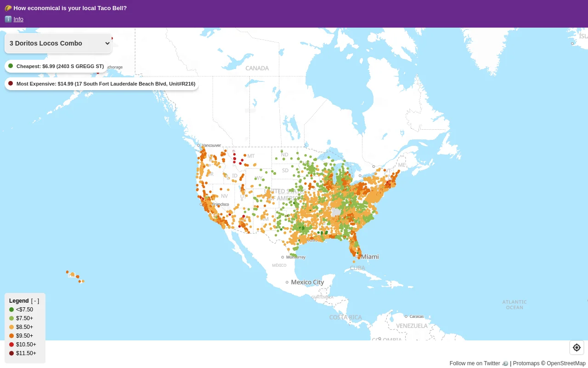Click the Miami city label on map

click(370, 257)
